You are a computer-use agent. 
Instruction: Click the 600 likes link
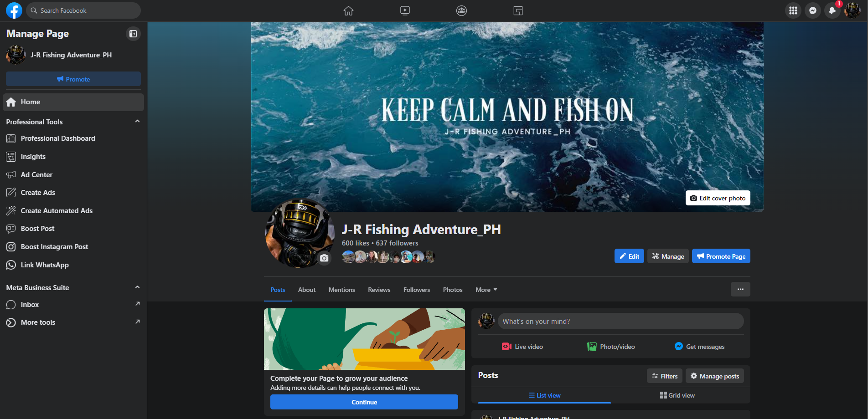(x=356, y=243)
